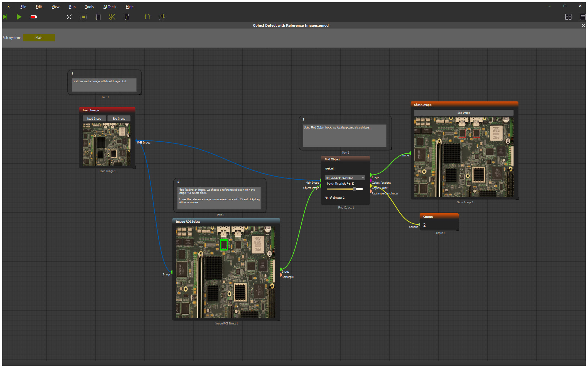Click See Image in the Show Image block

[464, 113]
